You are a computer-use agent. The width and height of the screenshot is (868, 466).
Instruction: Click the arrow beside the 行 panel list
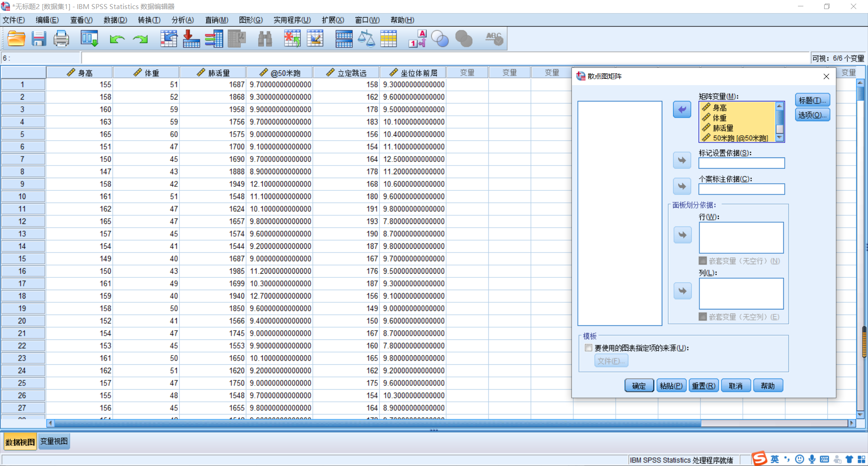683,235
